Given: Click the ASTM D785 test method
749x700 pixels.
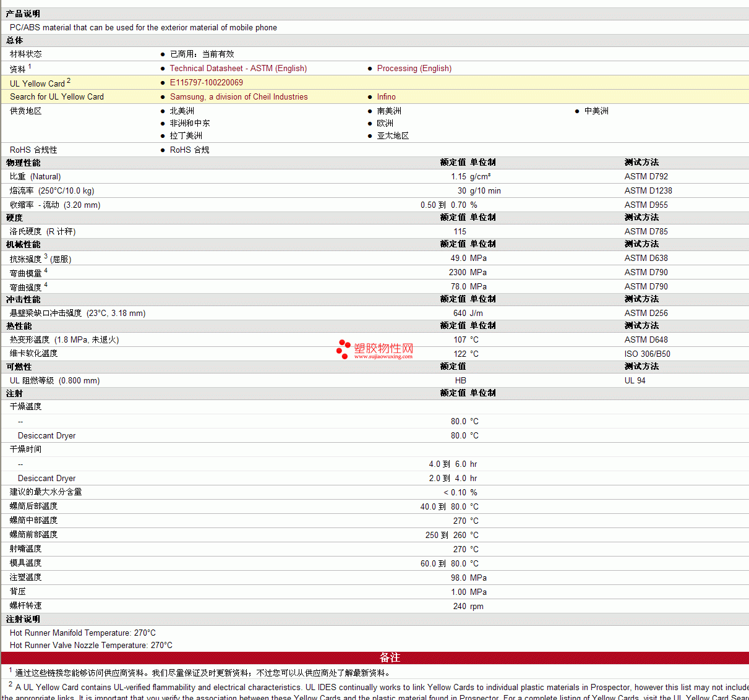Looking at the screenshot, I should (x=646, y=232).
